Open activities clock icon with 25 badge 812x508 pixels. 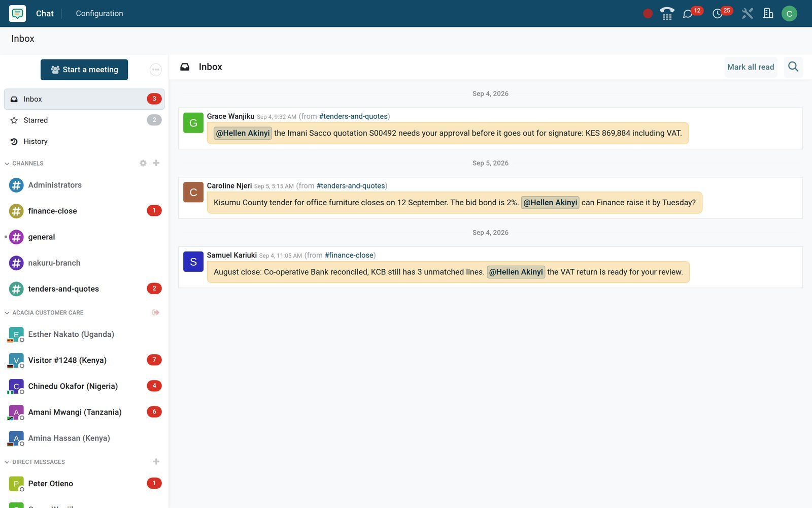718,14
